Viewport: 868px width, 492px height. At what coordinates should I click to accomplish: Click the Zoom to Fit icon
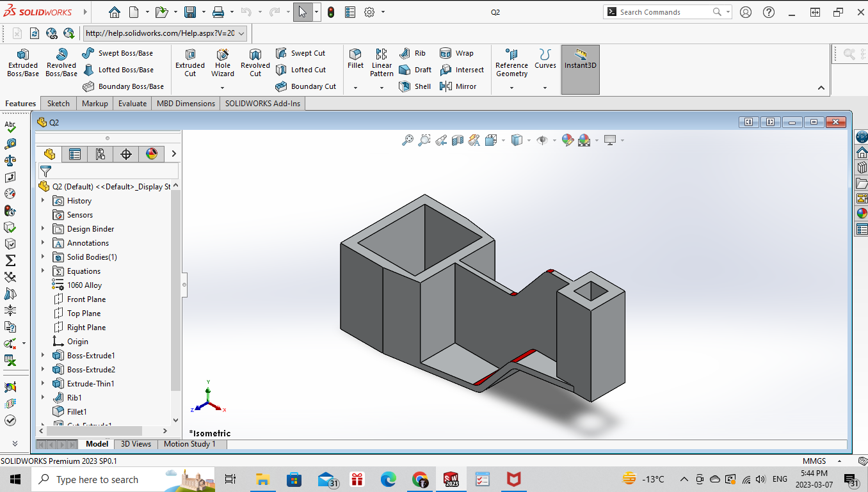click(x=408, y=140)
